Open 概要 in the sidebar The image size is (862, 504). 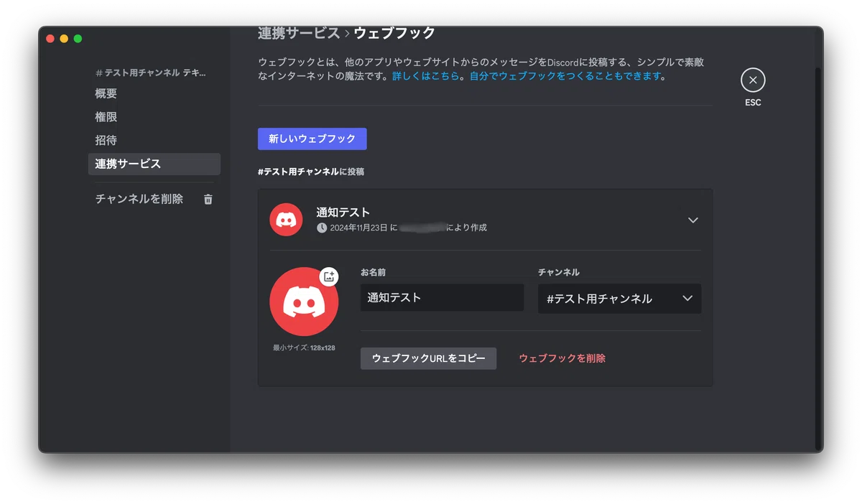154,93
